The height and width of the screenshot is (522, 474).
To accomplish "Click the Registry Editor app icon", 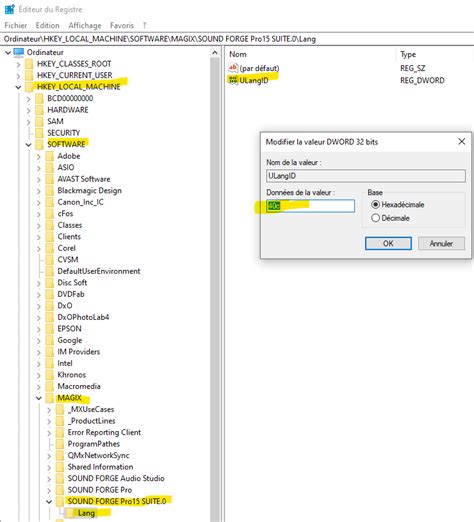I will pos(9,9).
